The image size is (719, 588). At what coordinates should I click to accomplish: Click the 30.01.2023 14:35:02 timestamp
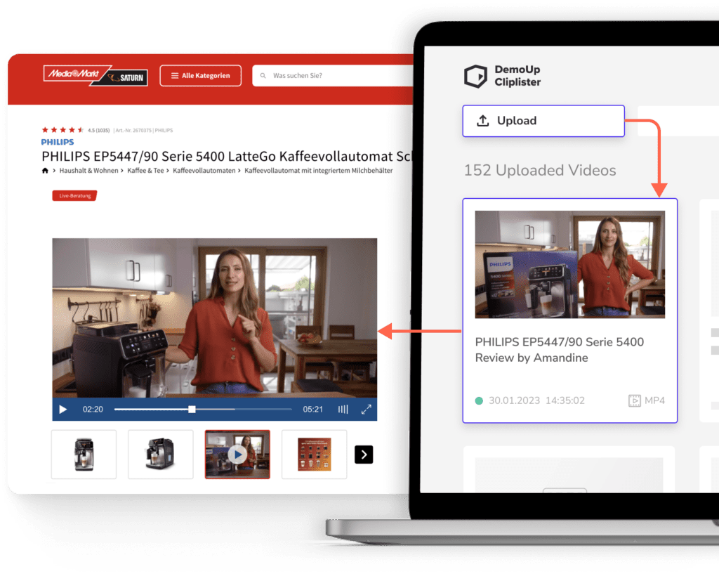pyautogui.click(x=536, y=400)
